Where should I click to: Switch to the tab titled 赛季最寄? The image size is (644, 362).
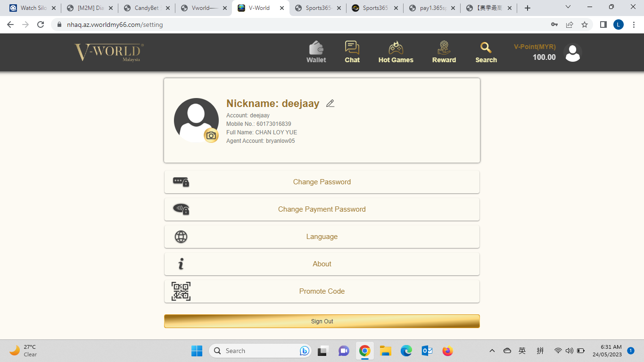pyautogui.click(x=489, y=8)
